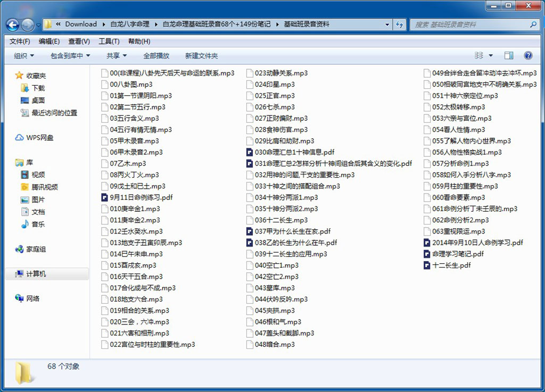Expand breadcrumb arrow after Download
The width and height of the screenshot is (545, 392).
pos(104,24)
